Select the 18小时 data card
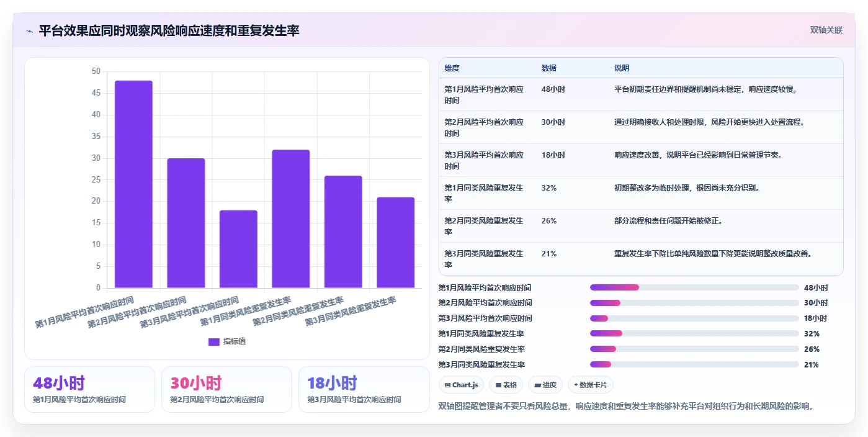This screenshot has height=437, width=868. tap(364, 389)
